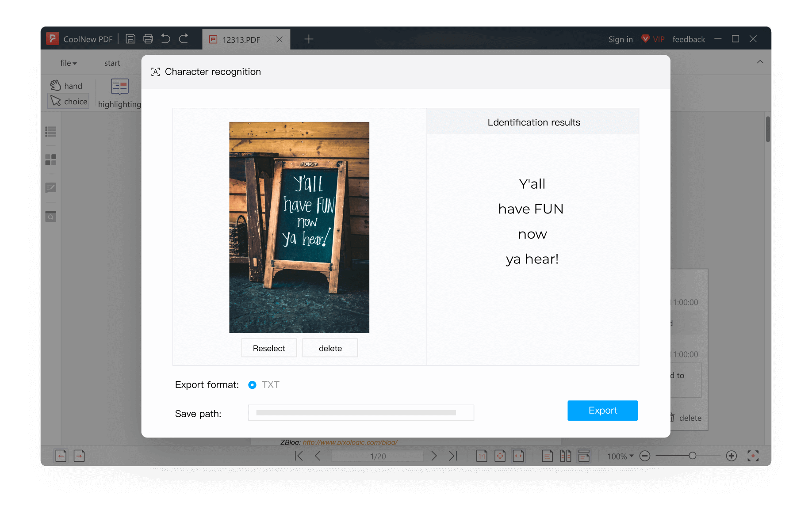Open the page thumbnails panel
Screen dimensions: 812x521
click(50, 160)
